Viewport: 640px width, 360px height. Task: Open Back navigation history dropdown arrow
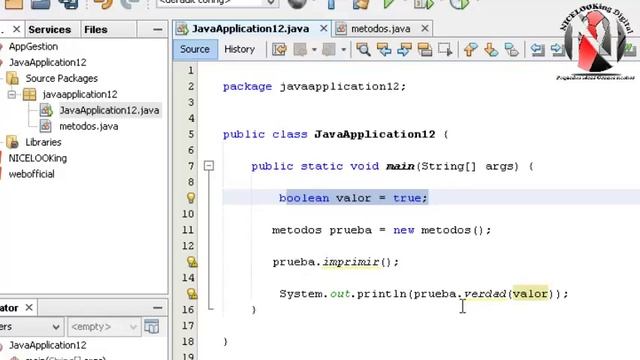point(314,50)
